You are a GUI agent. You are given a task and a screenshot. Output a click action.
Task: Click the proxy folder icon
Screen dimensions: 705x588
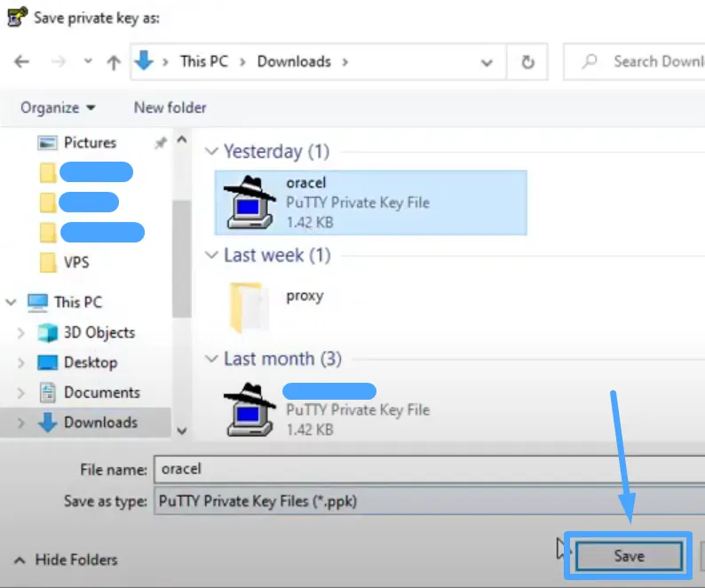point(249,306)
